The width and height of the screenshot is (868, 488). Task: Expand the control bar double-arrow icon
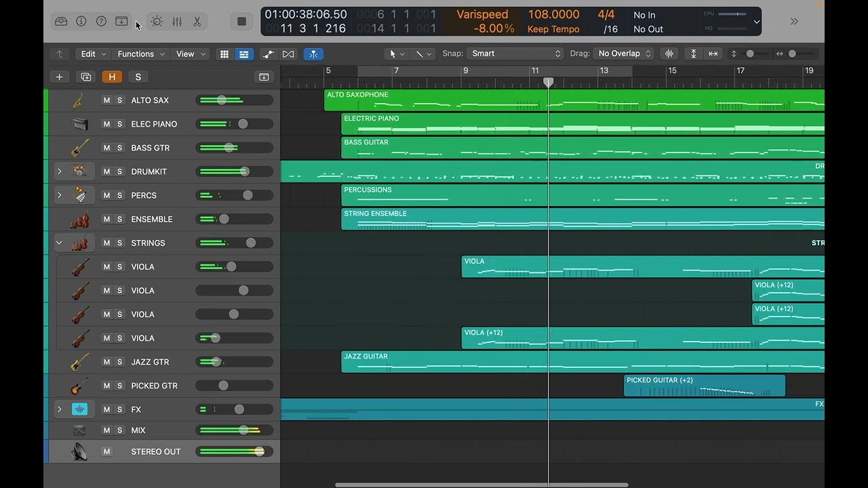coord(794,21)
